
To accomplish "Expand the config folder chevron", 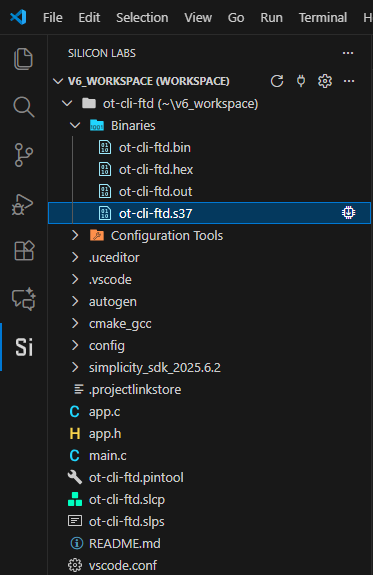I will 75,345.
